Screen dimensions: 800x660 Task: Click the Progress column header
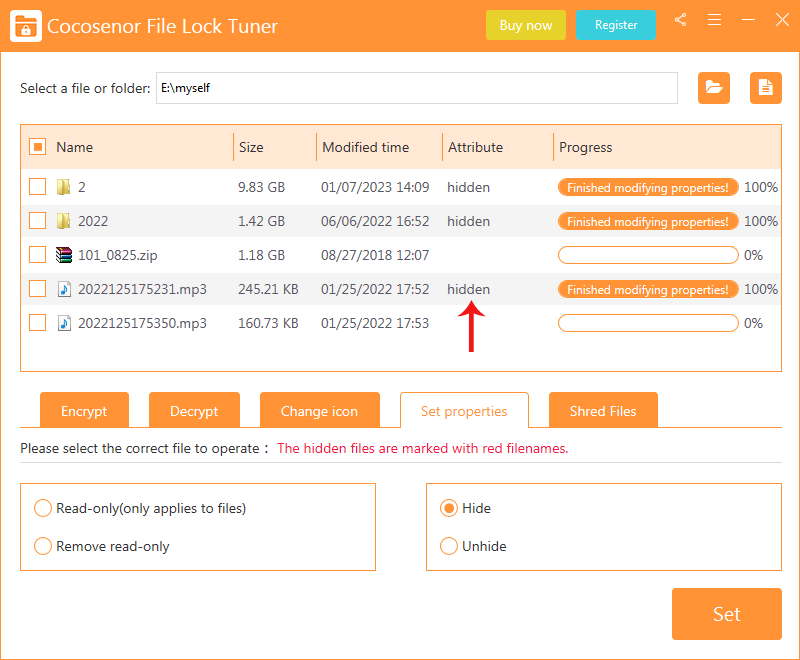tap(586, 147)
